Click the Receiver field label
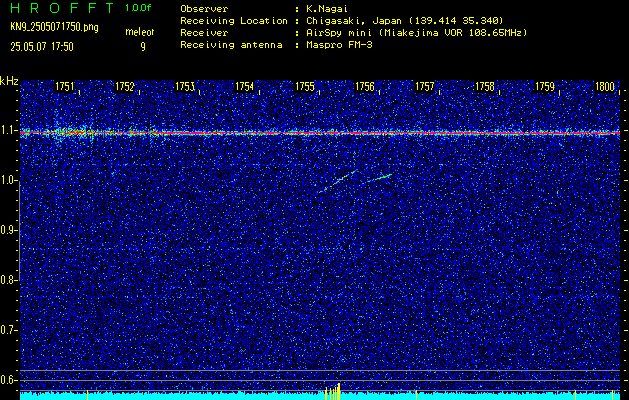This screenshot has width=629, height=400. tap(204, 33)
